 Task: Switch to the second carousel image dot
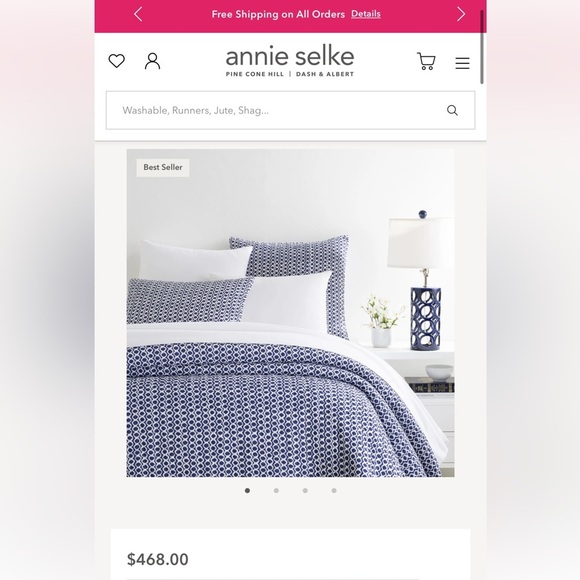pyautogui.click(x=276, y=490)
